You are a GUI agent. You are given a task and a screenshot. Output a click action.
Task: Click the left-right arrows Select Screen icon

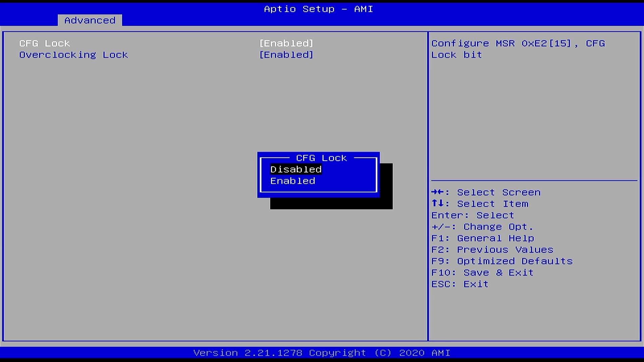(x=437, y=192)
